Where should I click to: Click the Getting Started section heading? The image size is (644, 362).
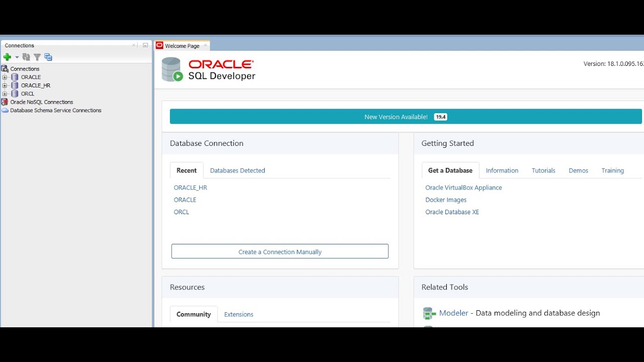click(448, 143)
